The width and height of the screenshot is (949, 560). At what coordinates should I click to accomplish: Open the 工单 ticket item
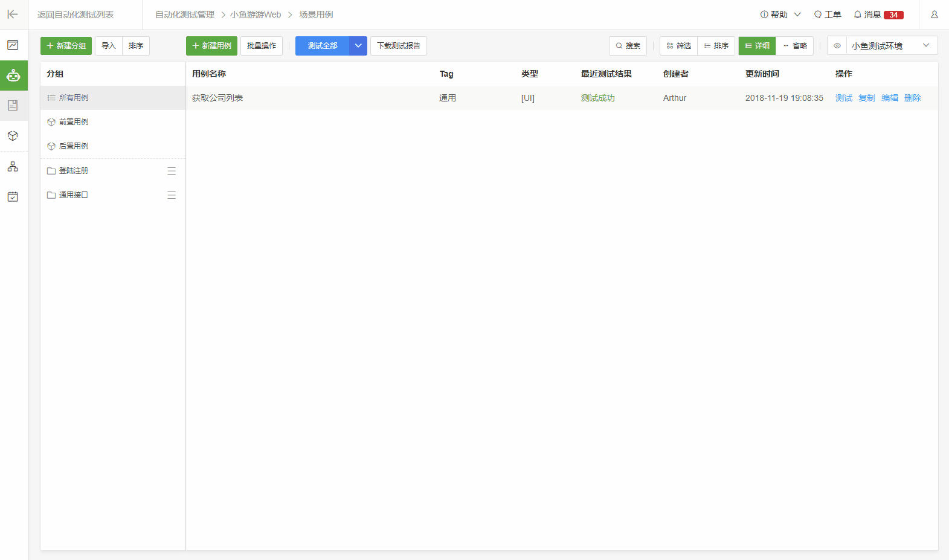point(827,14)
